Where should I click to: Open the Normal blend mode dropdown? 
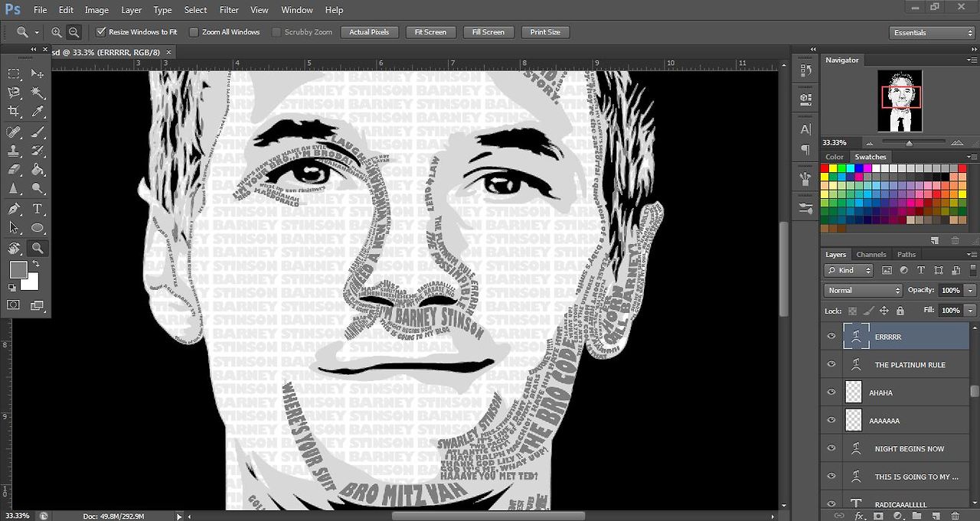864,291
